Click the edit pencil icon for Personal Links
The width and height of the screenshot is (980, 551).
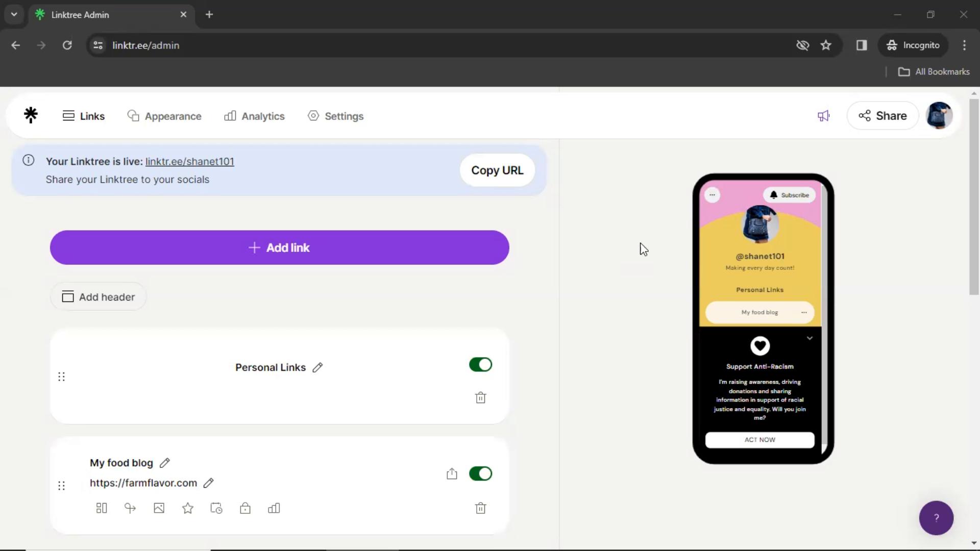(x=317, y=367)
